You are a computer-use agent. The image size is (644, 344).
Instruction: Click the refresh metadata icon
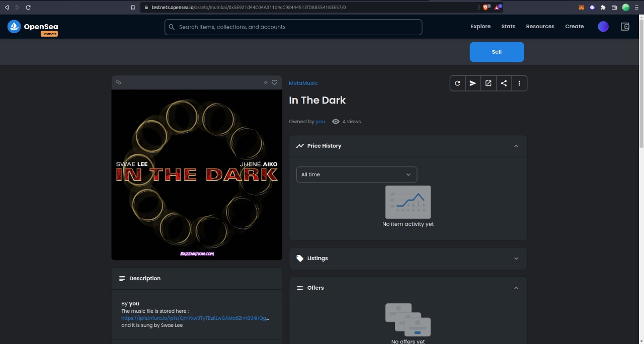coord(457,83)
